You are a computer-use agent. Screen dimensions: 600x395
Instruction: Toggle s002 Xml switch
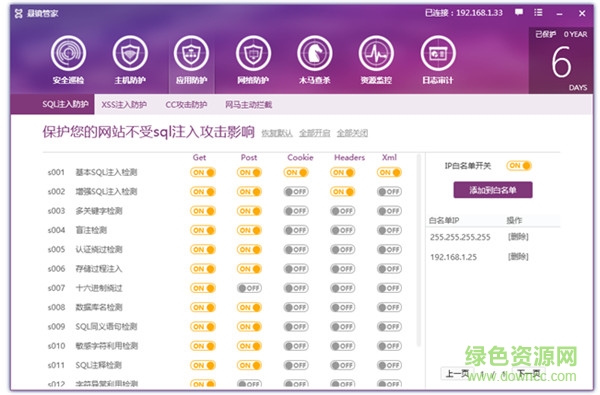[389, 192]
